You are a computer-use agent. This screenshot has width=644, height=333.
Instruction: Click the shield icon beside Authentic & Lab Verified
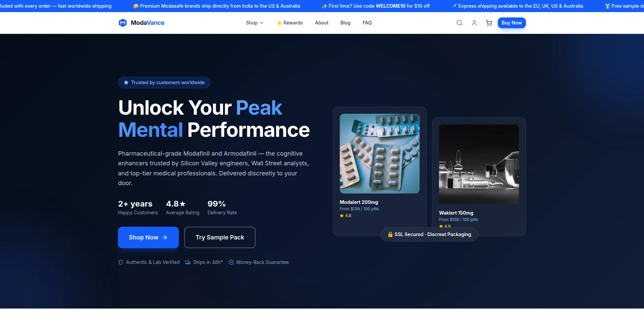[121, 262]
